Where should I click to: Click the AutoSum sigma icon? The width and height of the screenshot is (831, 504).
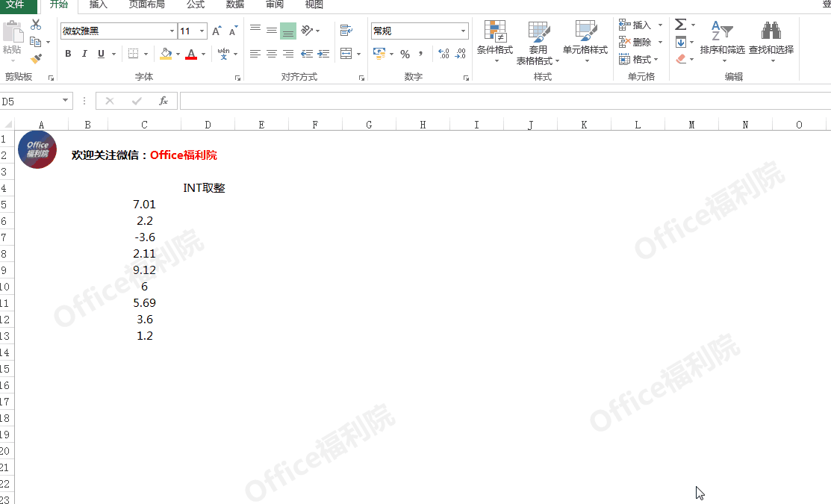pyautogui.click(x=680, y=25)
